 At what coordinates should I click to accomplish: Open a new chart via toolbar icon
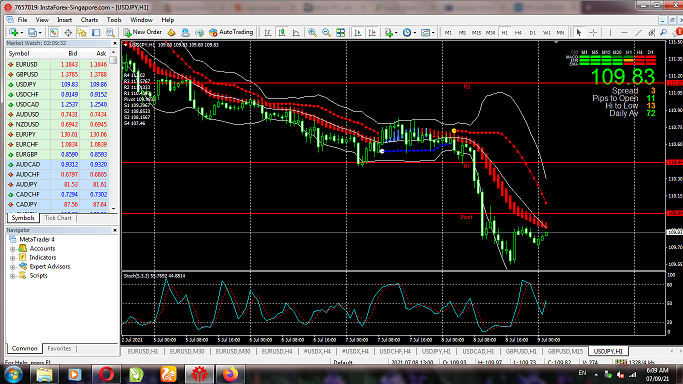point(14,33)
